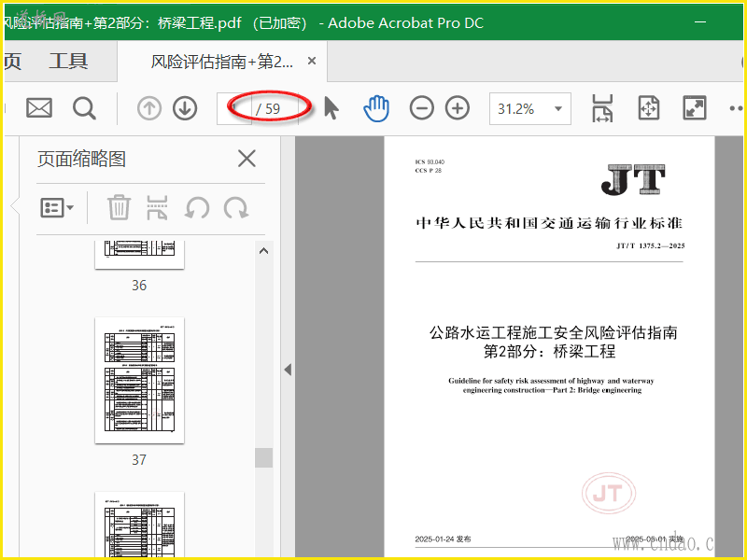Zoom out with minus button
The height and width of the screenshot is (560, 747).
[x=422, y=108]
